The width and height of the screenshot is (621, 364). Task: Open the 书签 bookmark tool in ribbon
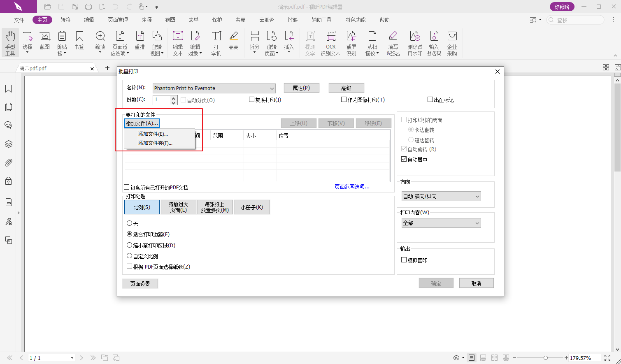79,40
